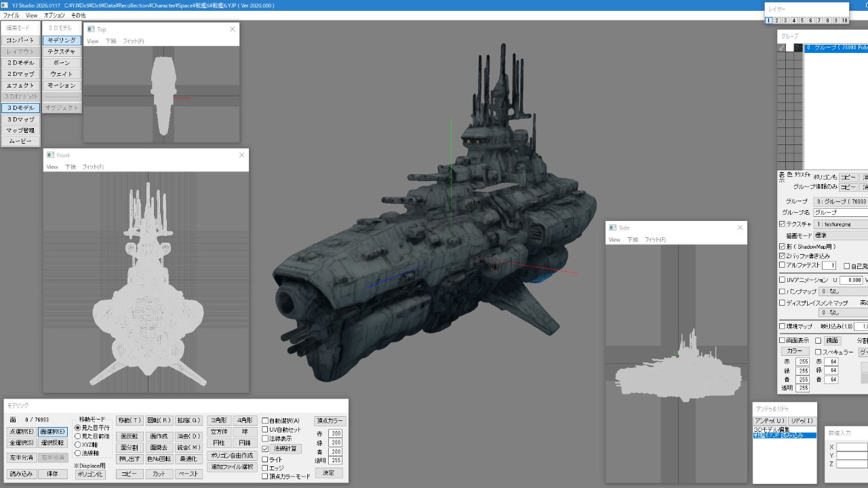Enable the 法線表示 checkbox
The width and height of the screenshot is (868, 488).
(x=265, y=439)
